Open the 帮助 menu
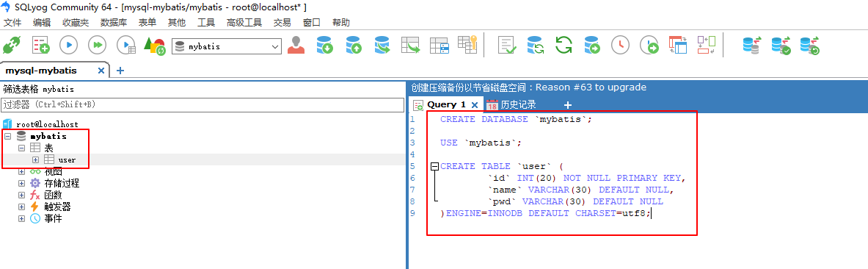This screenshot has height=269, width=868. 341,23
